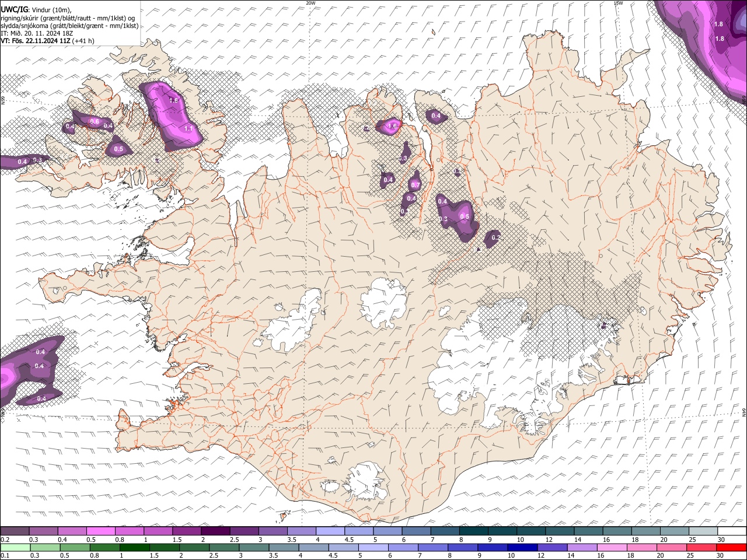The height and width of the screenshot is (560, 747).
Task: Click the '3.5' label on upper legend scale
Action: [292, 540]
